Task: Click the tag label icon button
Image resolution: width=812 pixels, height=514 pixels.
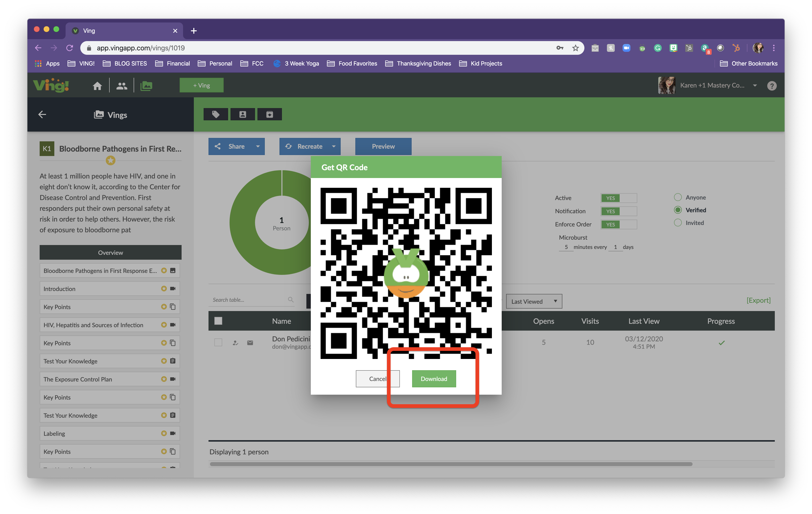Action: (216, 114)
